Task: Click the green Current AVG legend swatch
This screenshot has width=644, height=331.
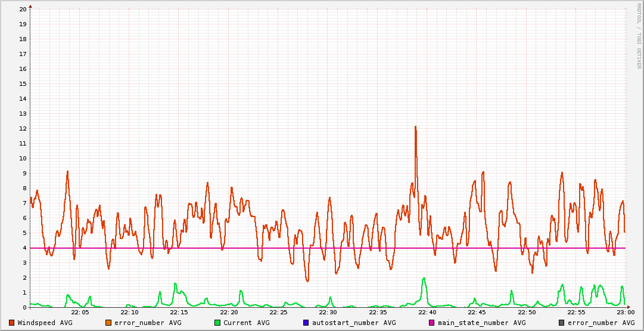Action: [217, 323]
